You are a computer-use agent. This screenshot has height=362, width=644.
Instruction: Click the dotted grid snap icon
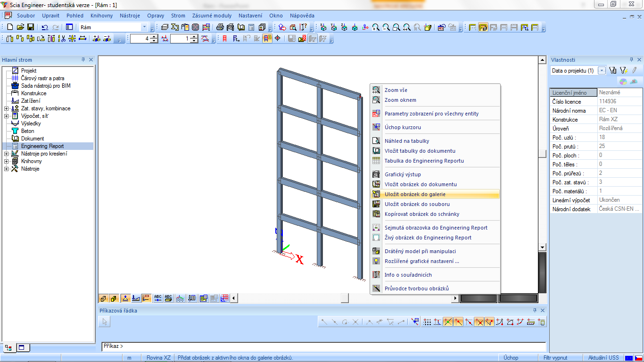tap(427, 322)
